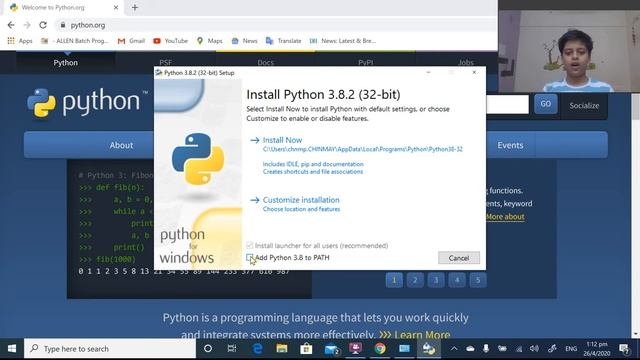Open the News: Latest & Bre... bookmark
The width and height of the screenshot is (640, 360).
click(x=342, y=41)
